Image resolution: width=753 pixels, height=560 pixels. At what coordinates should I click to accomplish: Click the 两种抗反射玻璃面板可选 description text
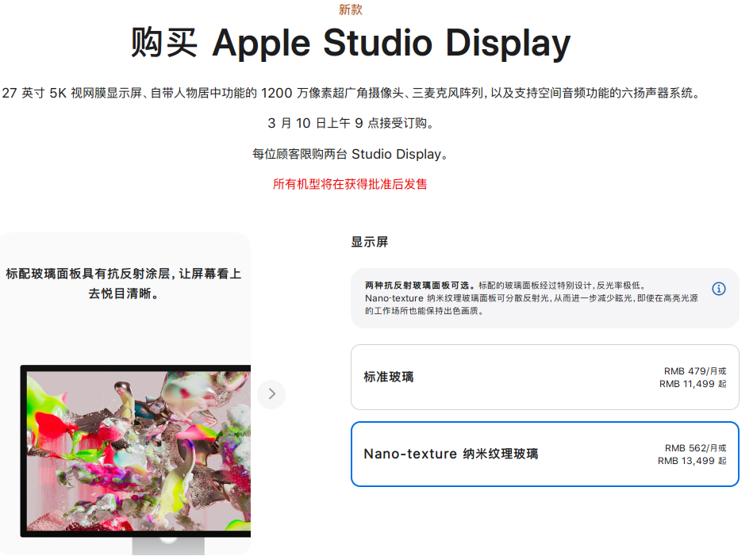point(531,297)
